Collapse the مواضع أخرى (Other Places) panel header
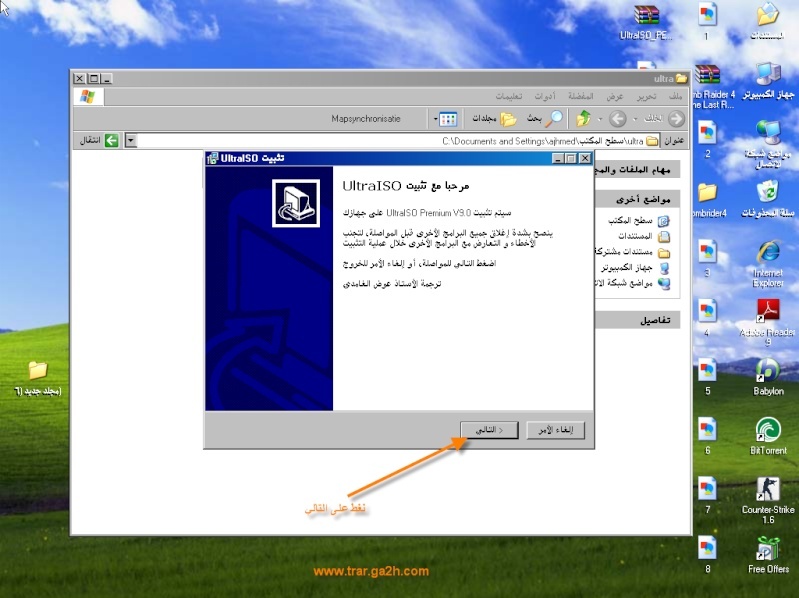799x598 pixels. (x=637, y=199)
